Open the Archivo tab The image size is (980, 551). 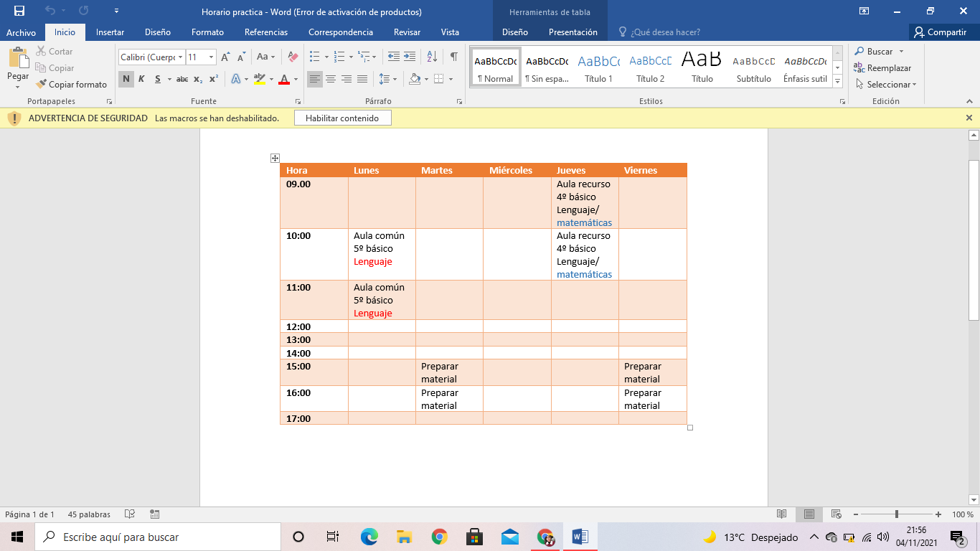[x=22, y=32]
